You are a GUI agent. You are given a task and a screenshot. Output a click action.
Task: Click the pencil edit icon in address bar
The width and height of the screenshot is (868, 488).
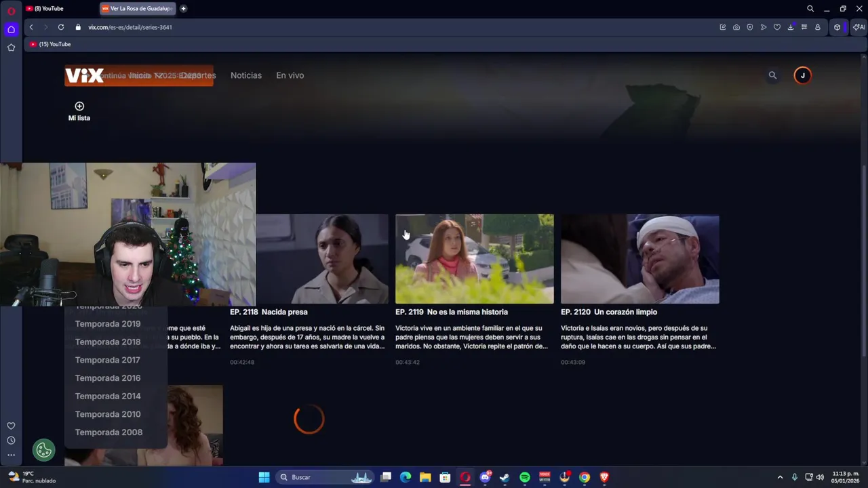click(x=723, y=27)
